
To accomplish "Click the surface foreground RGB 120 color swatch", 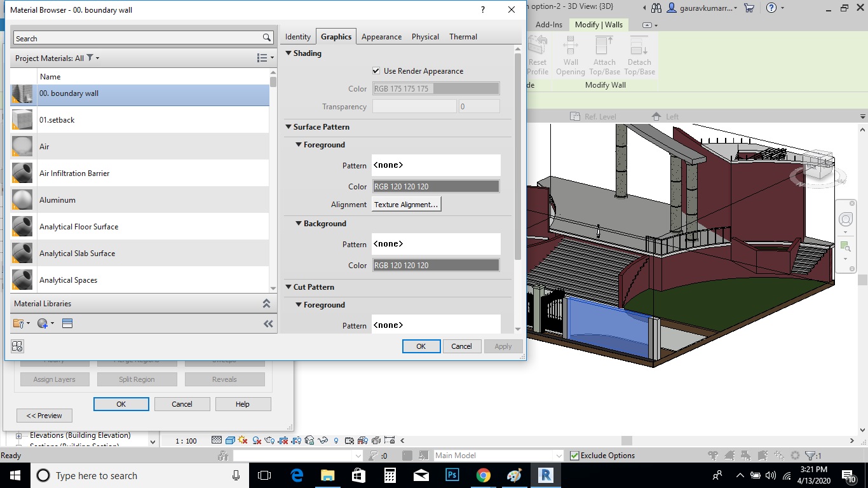I will [x=436, y=187].
